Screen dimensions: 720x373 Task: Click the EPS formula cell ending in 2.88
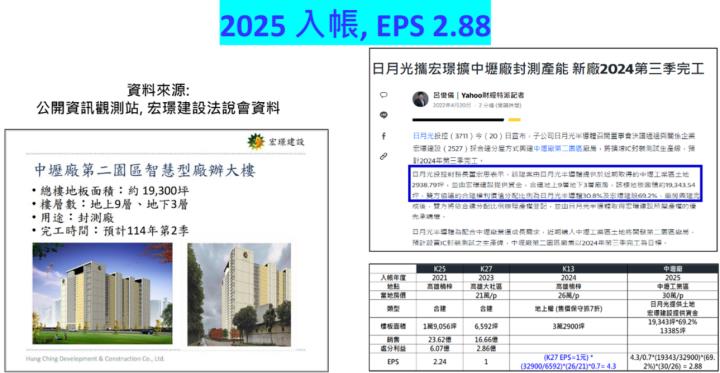click(x=672, y=362)
